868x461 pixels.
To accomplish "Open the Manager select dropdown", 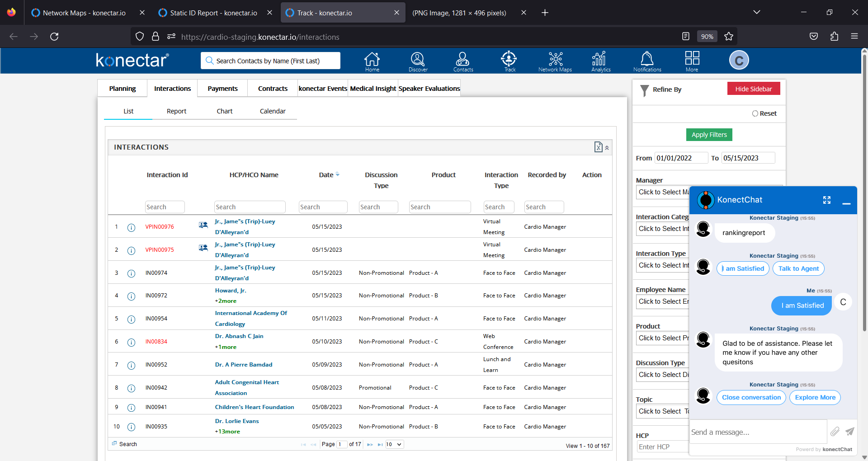I will (x=663, y=192).
